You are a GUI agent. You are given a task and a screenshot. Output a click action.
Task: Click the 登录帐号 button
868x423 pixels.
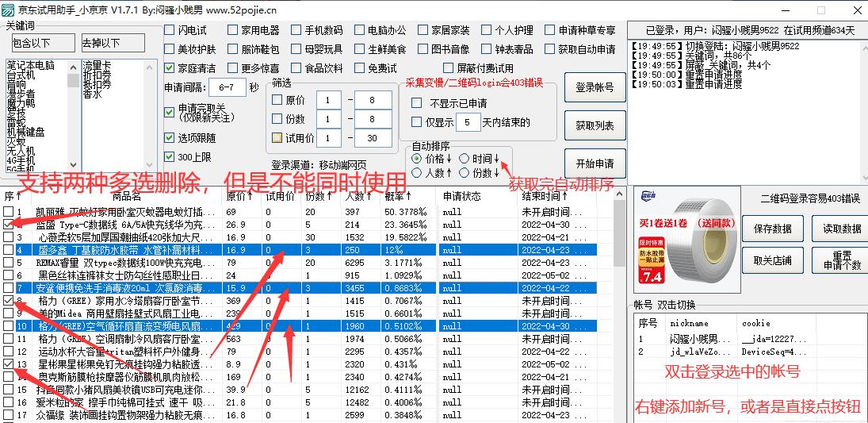pyautogui.click(x=595, y=87)
